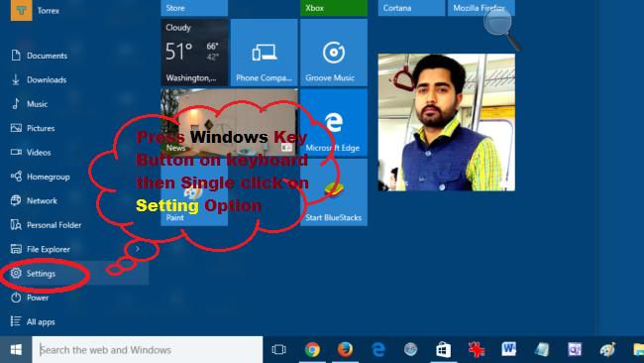Open Groove Music tile
644x363 pixels.
coord(334,53)
